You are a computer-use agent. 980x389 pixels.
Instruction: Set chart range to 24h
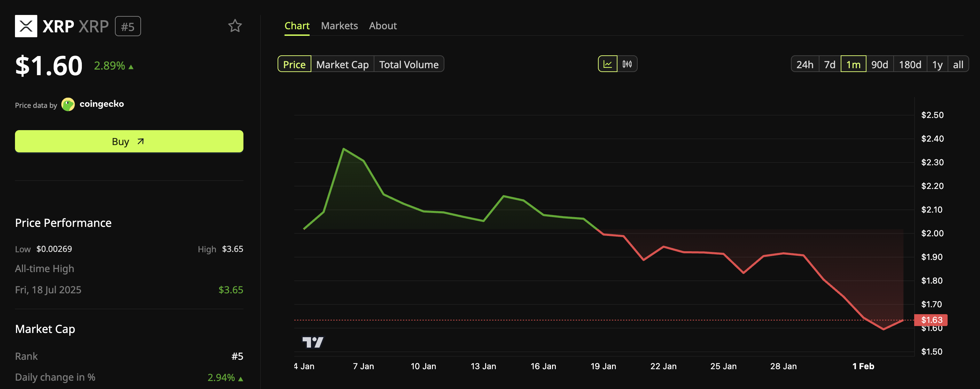[x=804, y=64]
